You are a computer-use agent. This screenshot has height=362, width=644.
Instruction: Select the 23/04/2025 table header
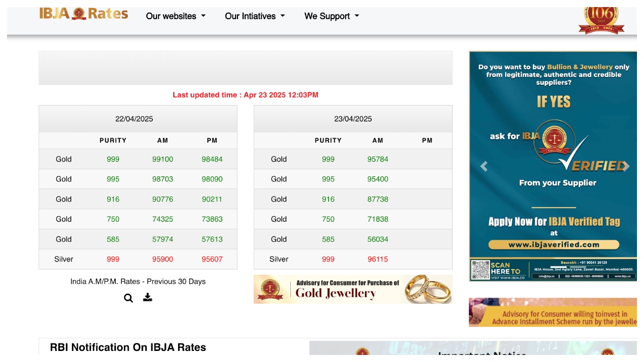[353, 119]
